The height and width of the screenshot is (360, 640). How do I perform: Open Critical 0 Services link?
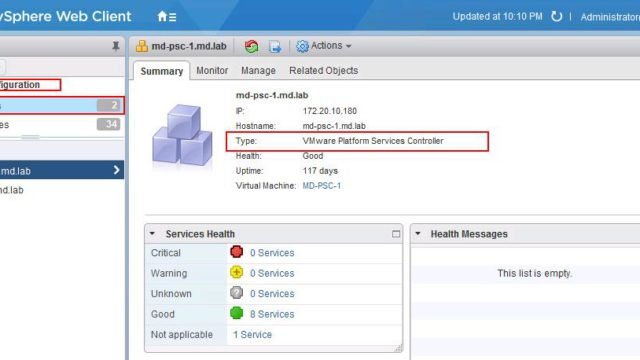click(x=272, y=253)
